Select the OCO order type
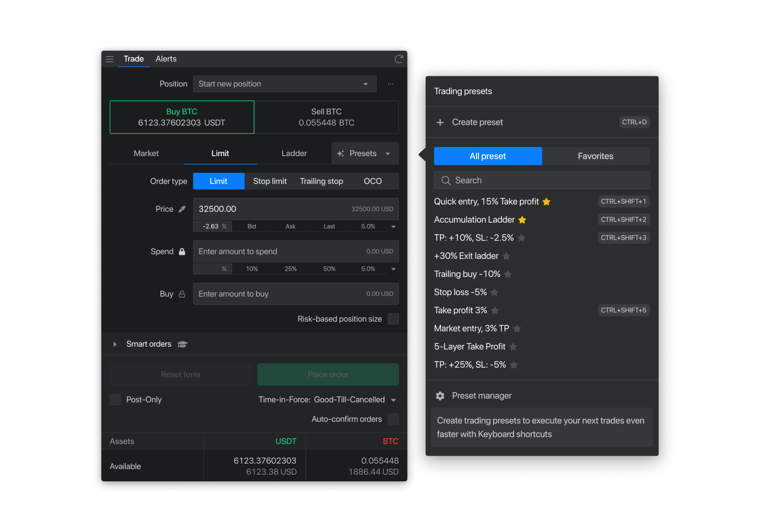The image size is (760, 532). [x=373, y=181]
